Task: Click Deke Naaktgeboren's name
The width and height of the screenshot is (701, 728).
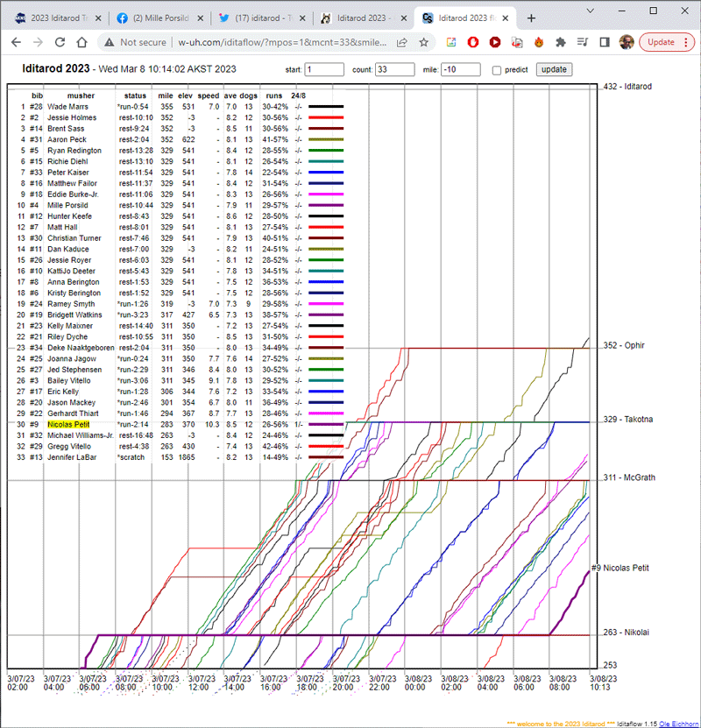Action: 81,348
